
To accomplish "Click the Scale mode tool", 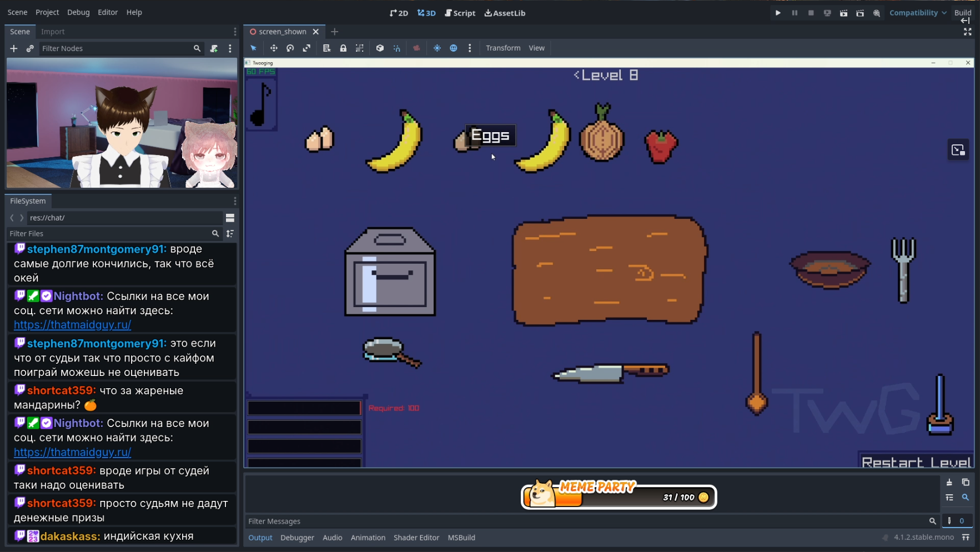I will coord(306,48).
